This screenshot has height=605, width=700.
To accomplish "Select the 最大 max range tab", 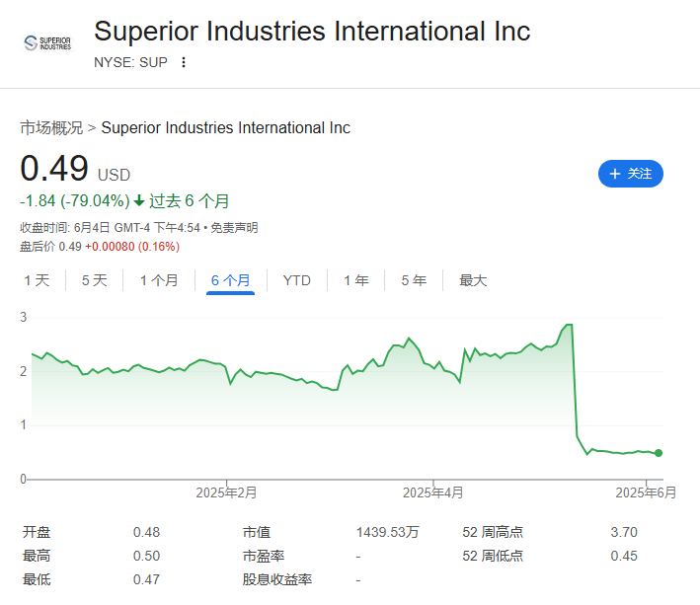I will point(473,280).
